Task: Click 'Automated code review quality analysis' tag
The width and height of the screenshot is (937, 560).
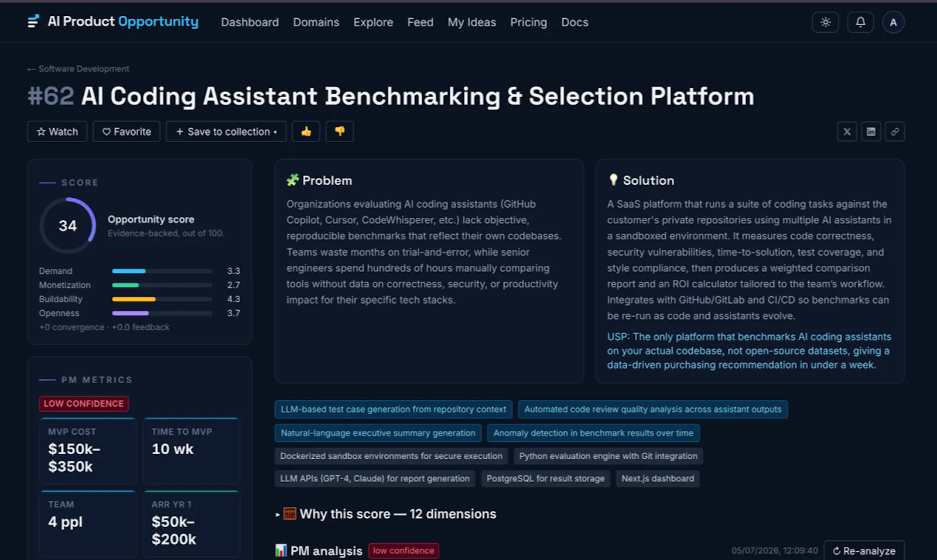Action: pos(652,409)
